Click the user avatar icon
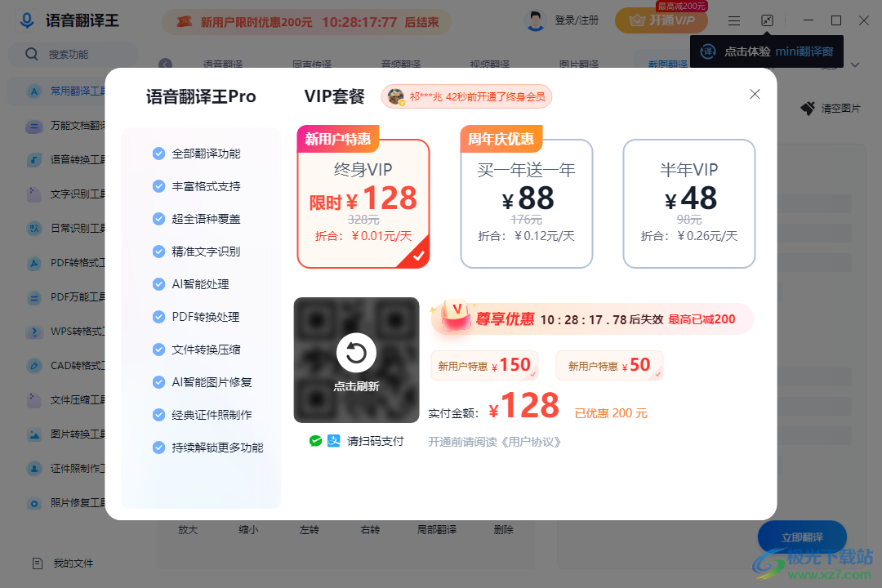This screenshot has width=882, height=588. coord(536,20)
